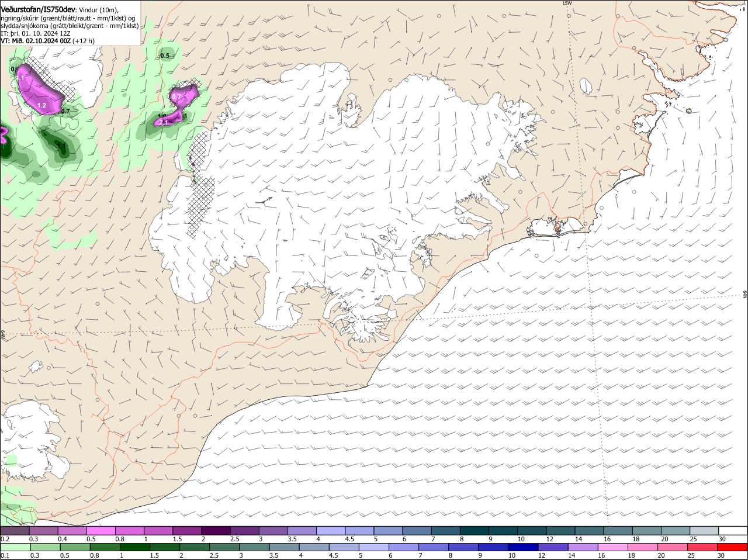The height and width of the screenshot is (560, 748).
Task: Click the Veðurstofan/IS750dev title text
Action: pos(38,10)
